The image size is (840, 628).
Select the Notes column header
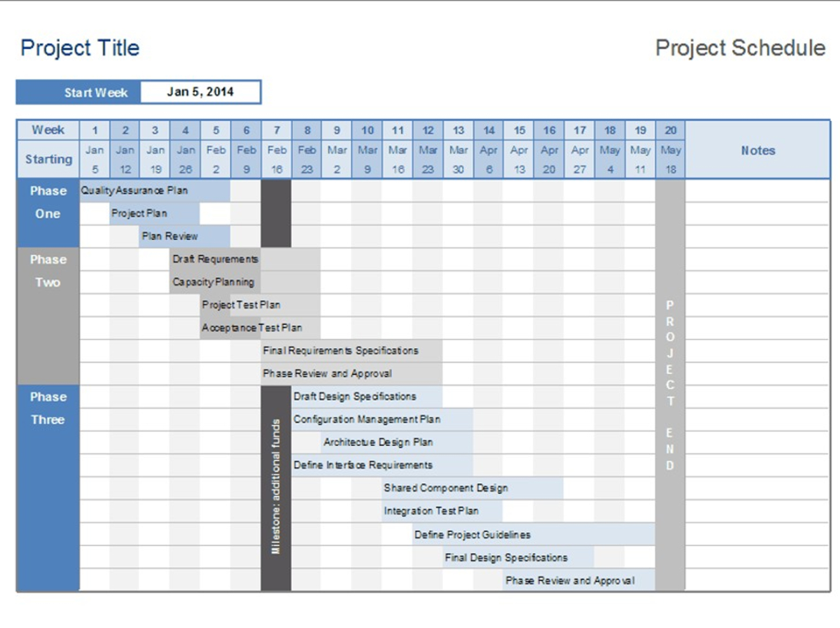click(x=757, y=151)
